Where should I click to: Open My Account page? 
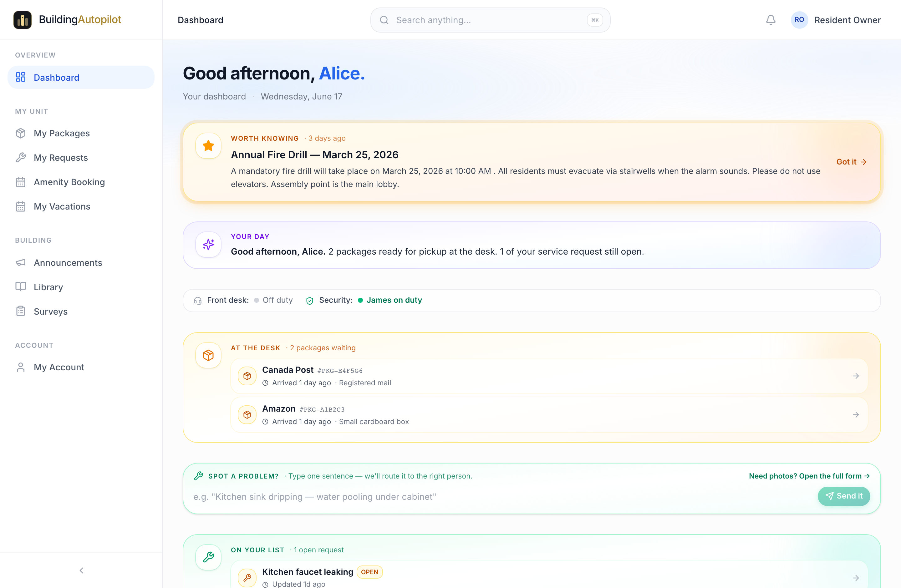(x=81, y=367)
